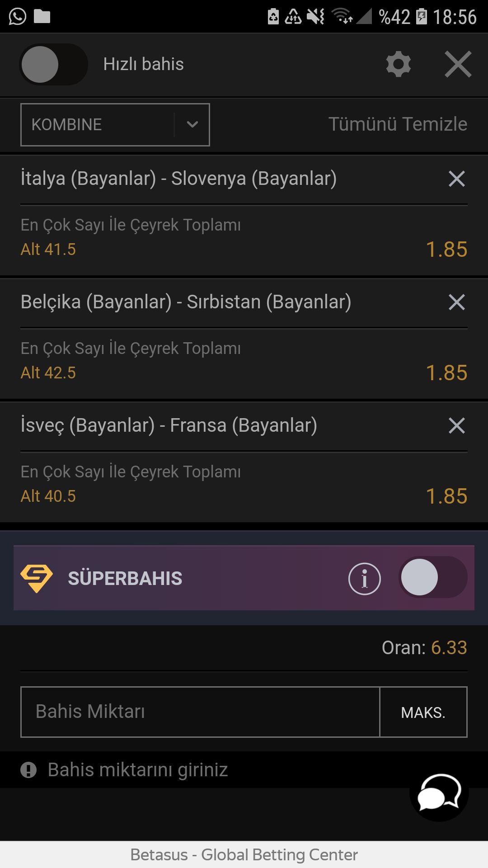Remove Belçika - Sırbistan bet

[457, 302]
